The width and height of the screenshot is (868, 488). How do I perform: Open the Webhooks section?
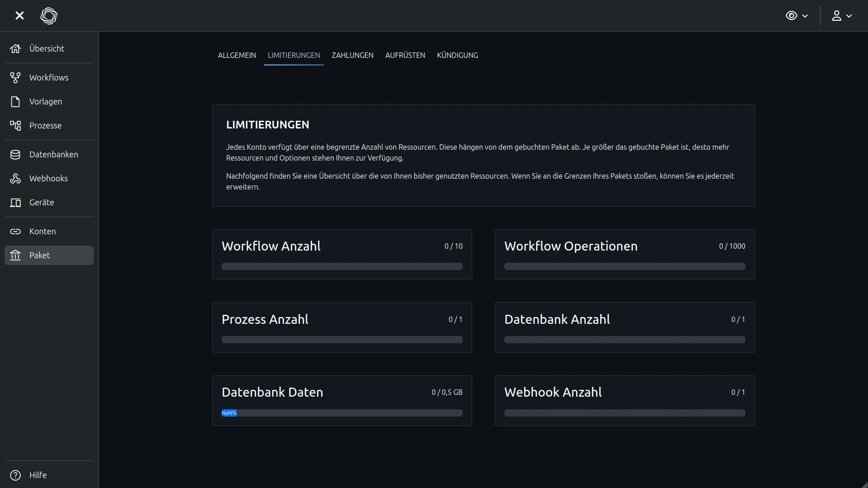point(48,178)
